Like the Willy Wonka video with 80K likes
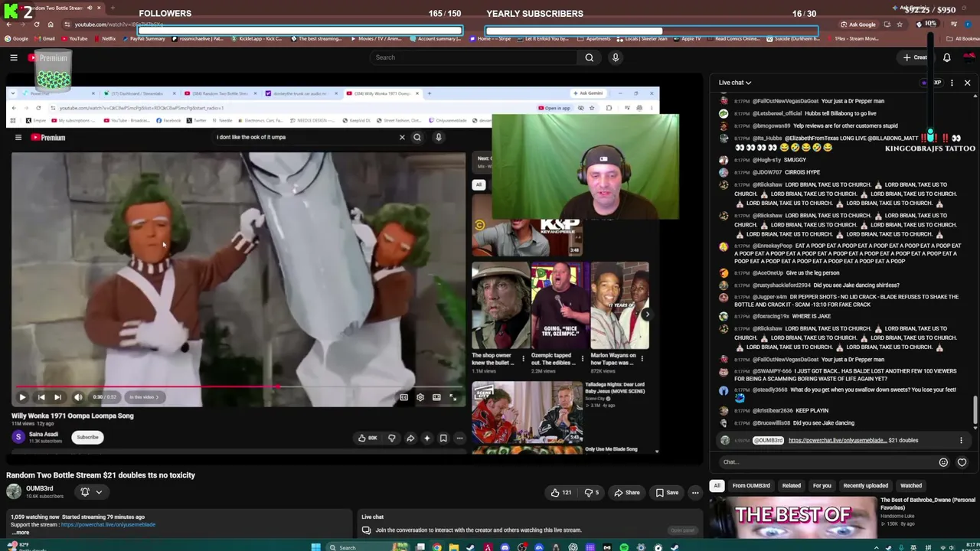Screen dimensions: 980x551 click(367, 439)
